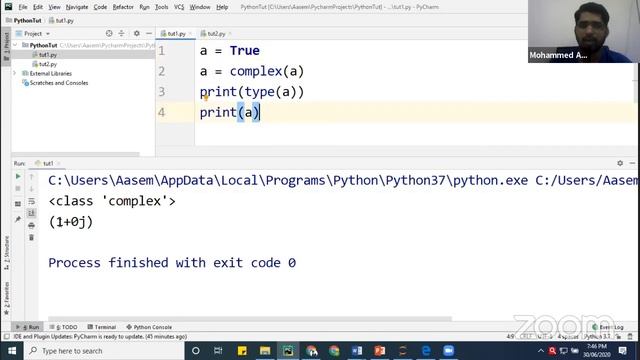The width and height of the screenshot is (640, 360).
Task: Click the tut1.py breadcrumb
Action: (61, 20)
